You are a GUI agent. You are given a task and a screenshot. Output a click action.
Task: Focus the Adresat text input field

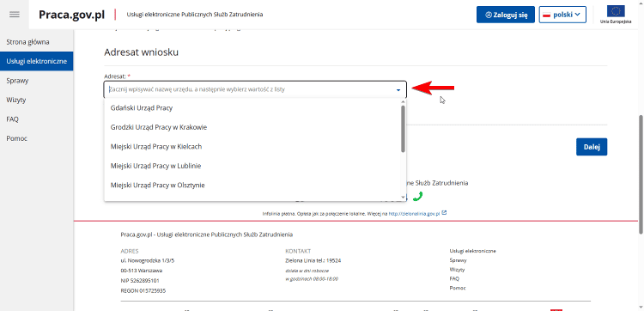[250, 89]
